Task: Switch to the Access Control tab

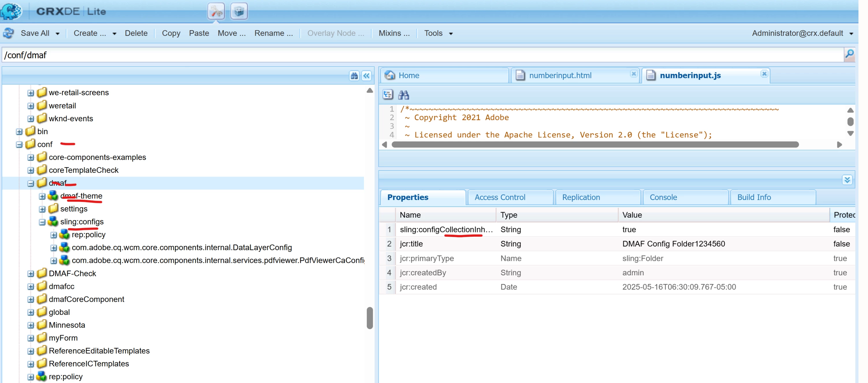Action: coord(500,197)
